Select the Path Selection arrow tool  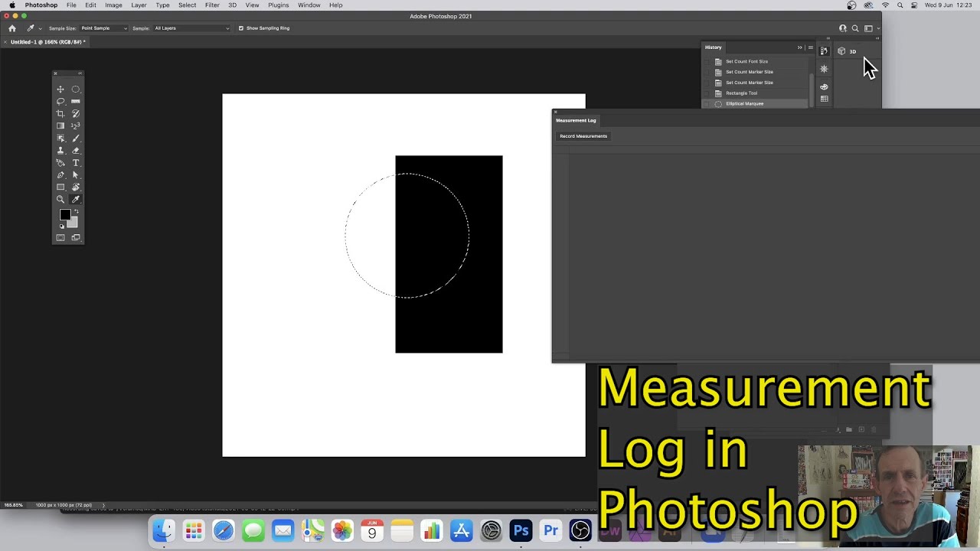pos(76,175)
